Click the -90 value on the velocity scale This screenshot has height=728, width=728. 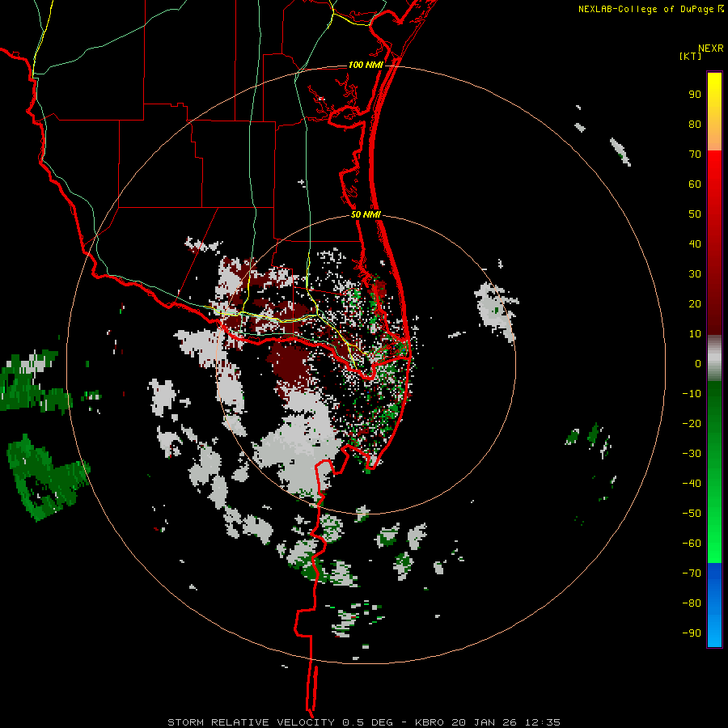pyautogui.click(x=692, y=633)
